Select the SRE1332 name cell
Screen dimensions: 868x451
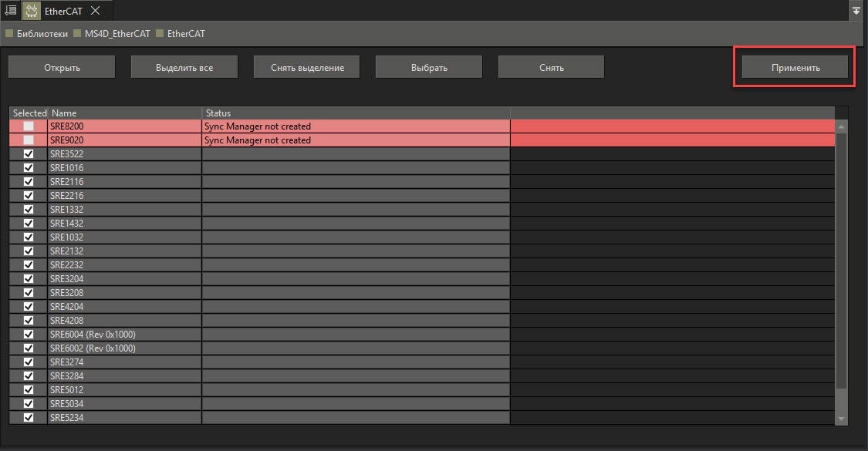[x=125, y=209]
